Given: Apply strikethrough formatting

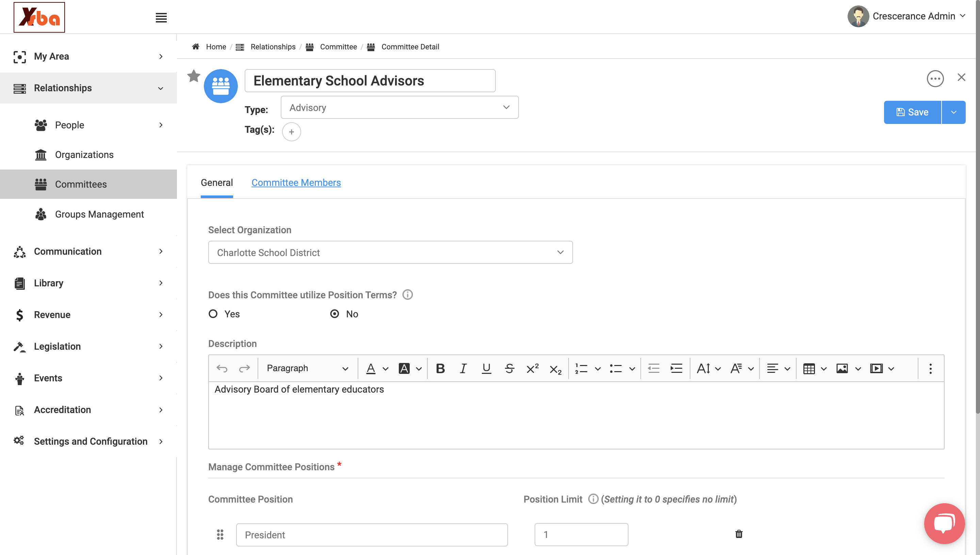Looking at the screenshot, I should point(509,368).
